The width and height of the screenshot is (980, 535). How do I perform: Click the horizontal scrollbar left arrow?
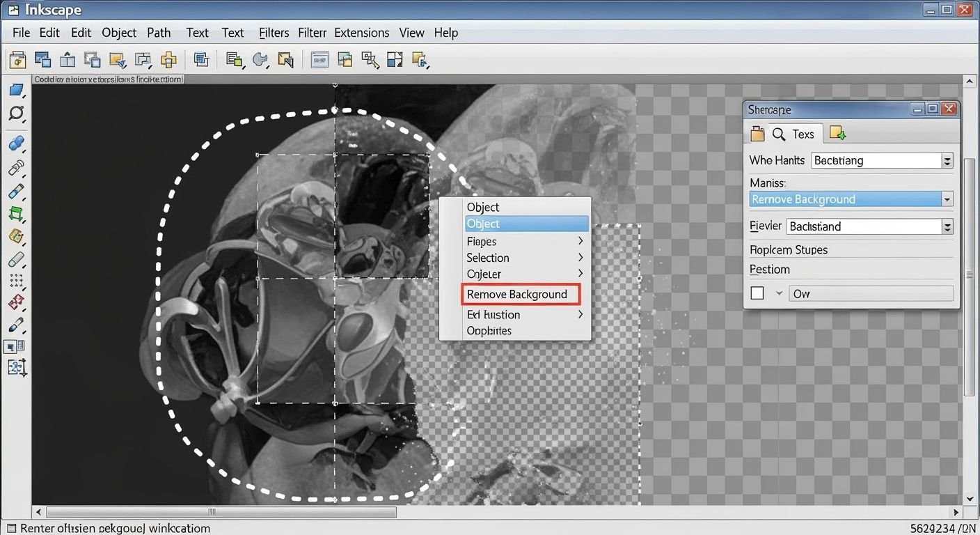point(38,512)
